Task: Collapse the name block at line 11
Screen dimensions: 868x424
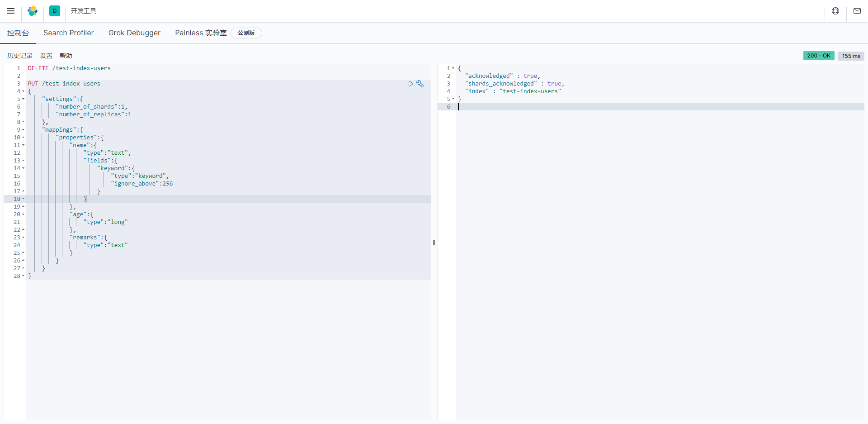Action: click(x=24, y=145)
